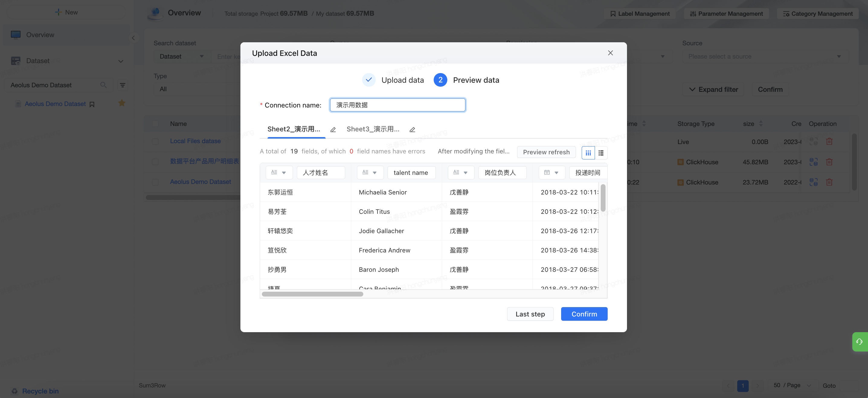Click the Last step button

click(x=530, y=314)
